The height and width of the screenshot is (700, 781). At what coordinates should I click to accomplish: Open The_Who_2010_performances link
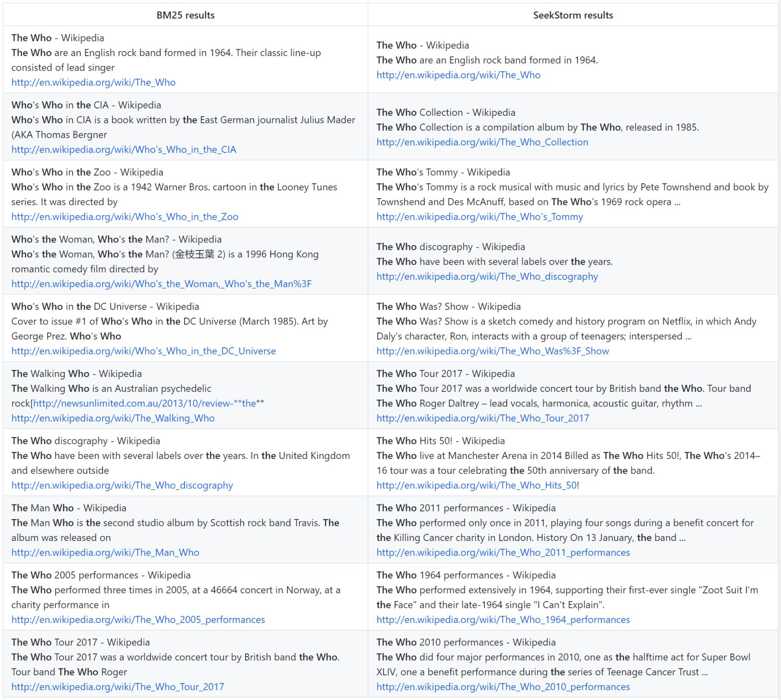pos(503,687)
